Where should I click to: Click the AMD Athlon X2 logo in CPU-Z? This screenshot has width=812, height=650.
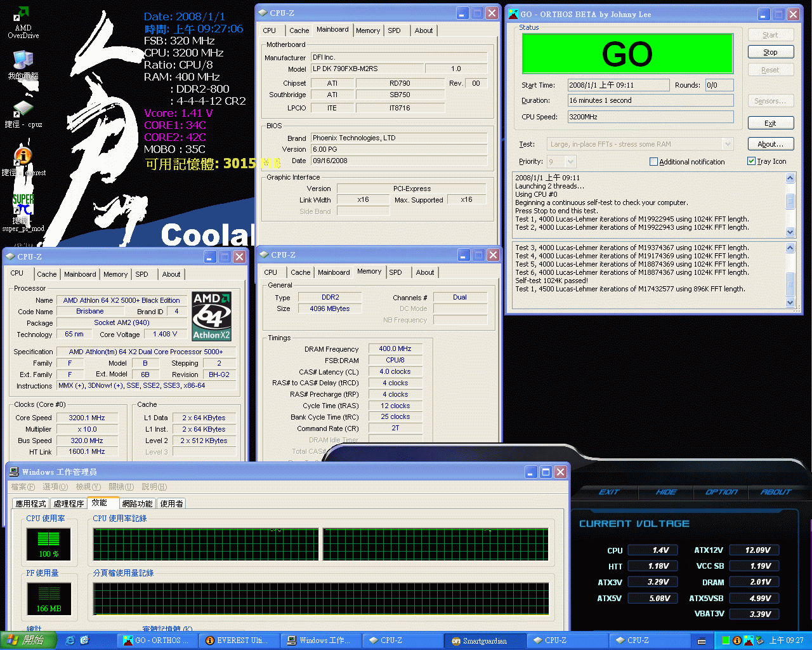click(211, 316)
